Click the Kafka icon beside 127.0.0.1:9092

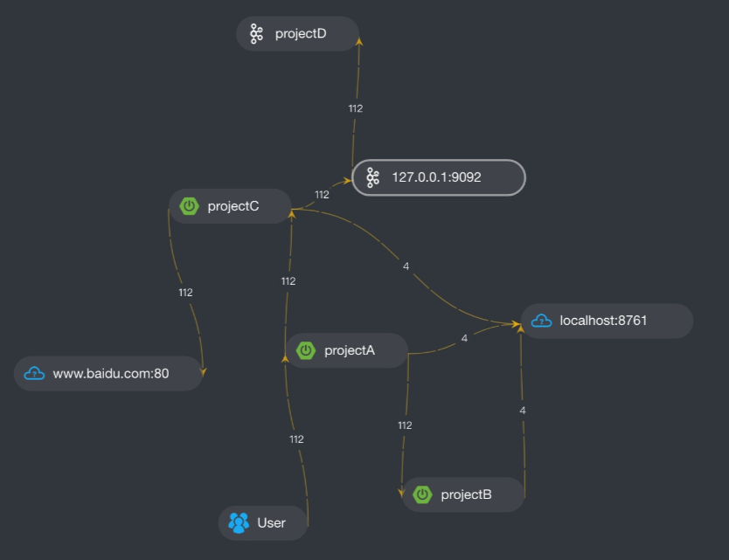[x=373, y=177]
